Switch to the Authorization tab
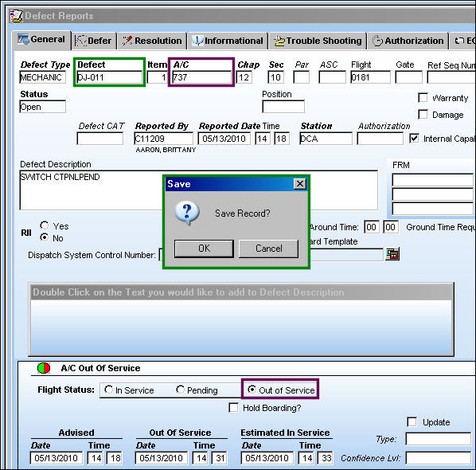476x470 pixels. 408,41
